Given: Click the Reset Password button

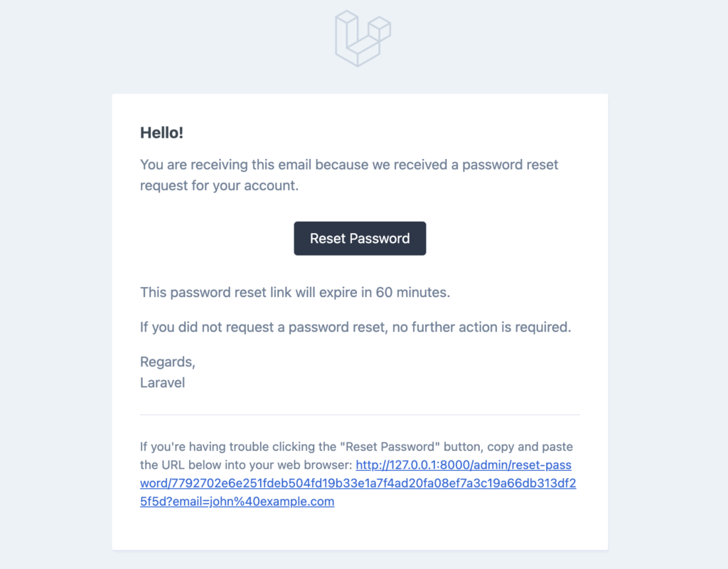Looking at the screenshot, I should pos(360,239).
